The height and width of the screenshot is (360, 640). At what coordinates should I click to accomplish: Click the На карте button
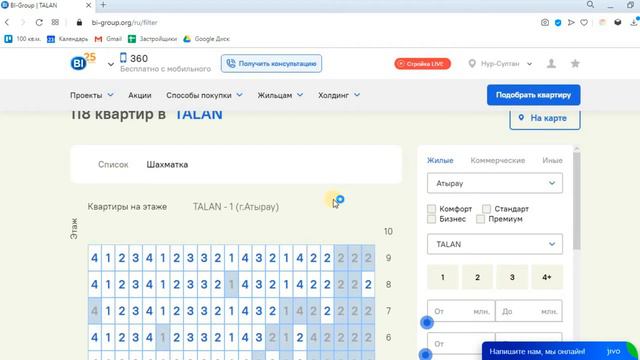[x=545, y=118]
